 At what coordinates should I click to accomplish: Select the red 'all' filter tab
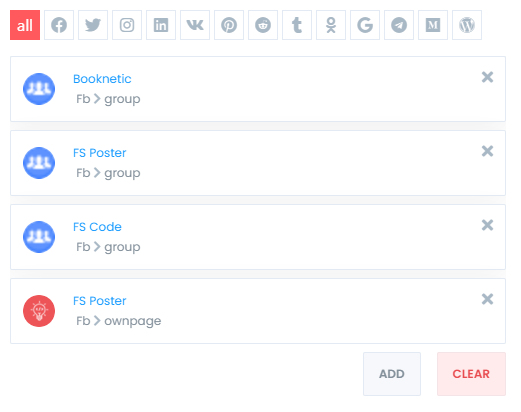pyautogui.click(x=25, y=25)
